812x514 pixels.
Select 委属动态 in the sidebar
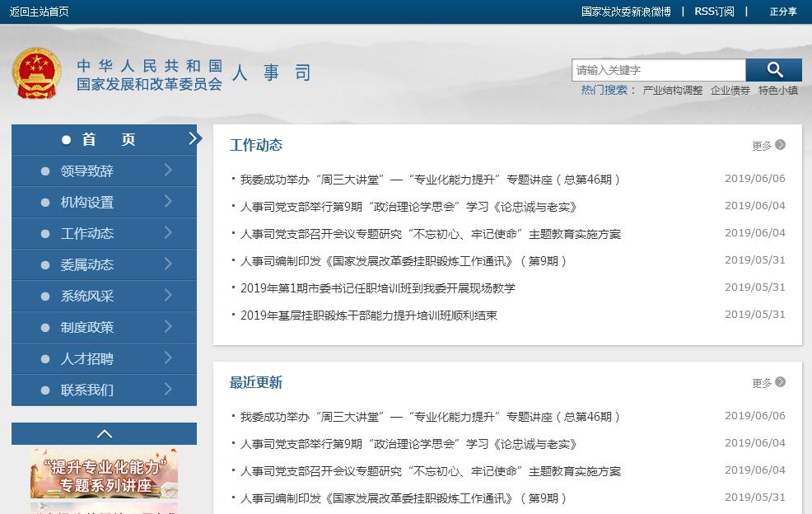(87, 264)
